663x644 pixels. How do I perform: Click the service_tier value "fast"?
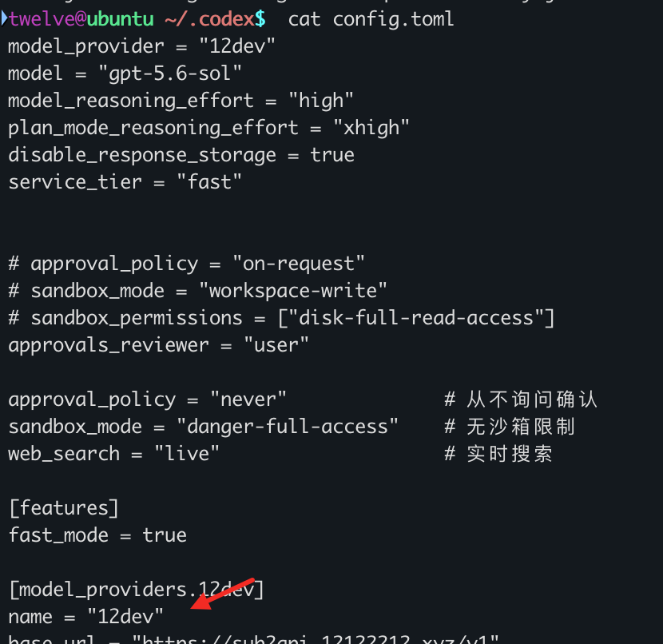208,182
